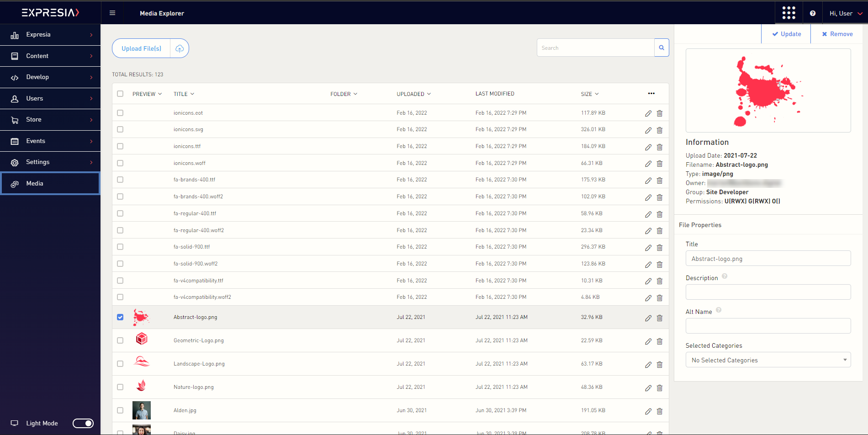Image resolution: width=868 pixels, height=435 pixels.
Task: Expand the Hi, User account menu
Action: point(845,13)
